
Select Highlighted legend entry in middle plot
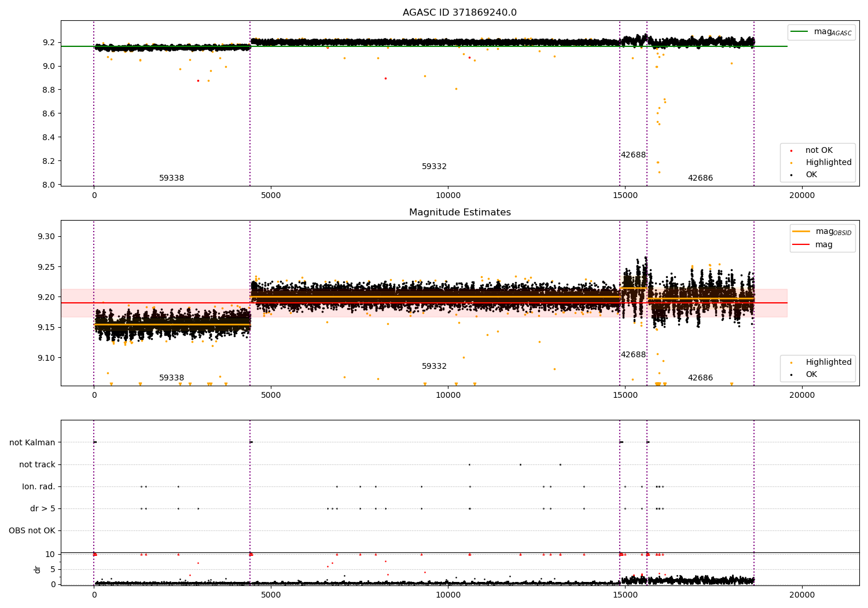pyautogui.click(x=829, y=362)
